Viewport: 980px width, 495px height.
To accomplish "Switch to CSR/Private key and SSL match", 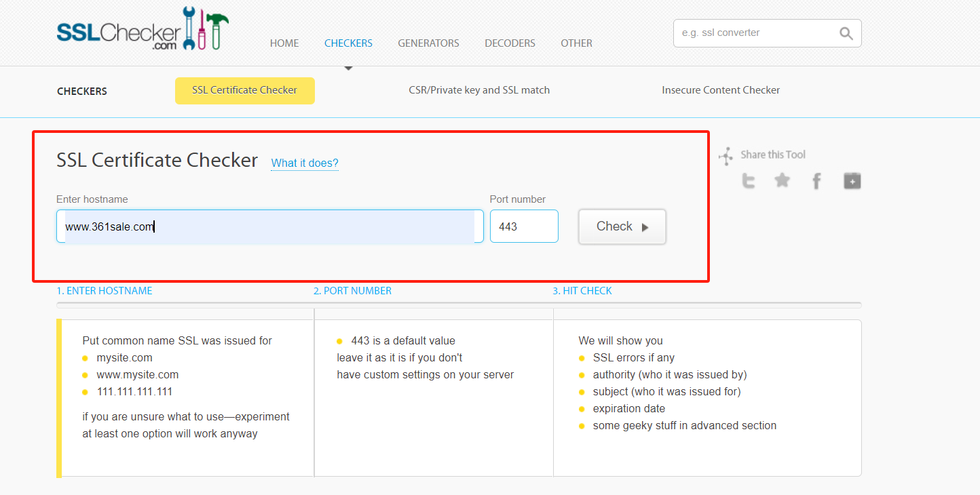I will pyautogui.click(x=479, y=90).
